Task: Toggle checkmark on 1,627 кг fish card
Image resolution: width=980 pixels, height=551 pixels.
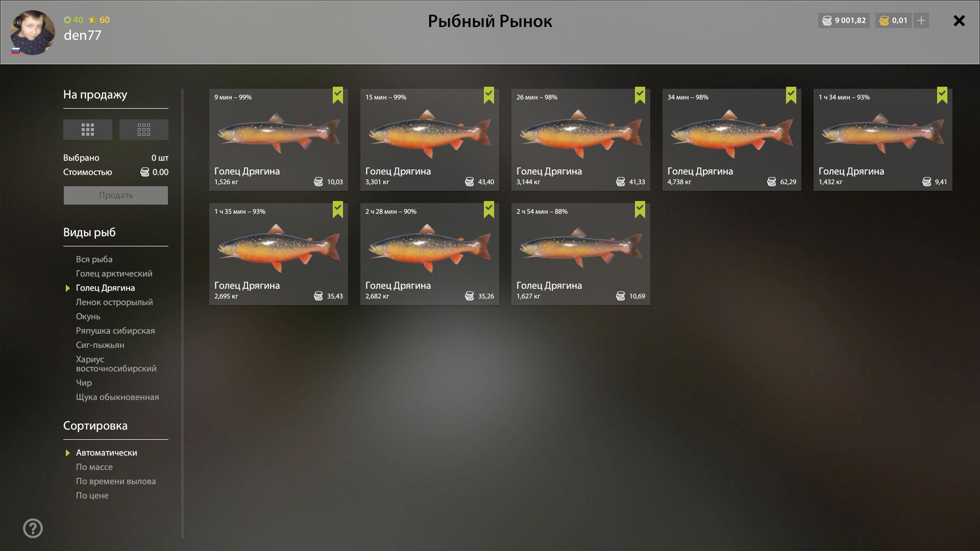Action: tap(640, 210)
